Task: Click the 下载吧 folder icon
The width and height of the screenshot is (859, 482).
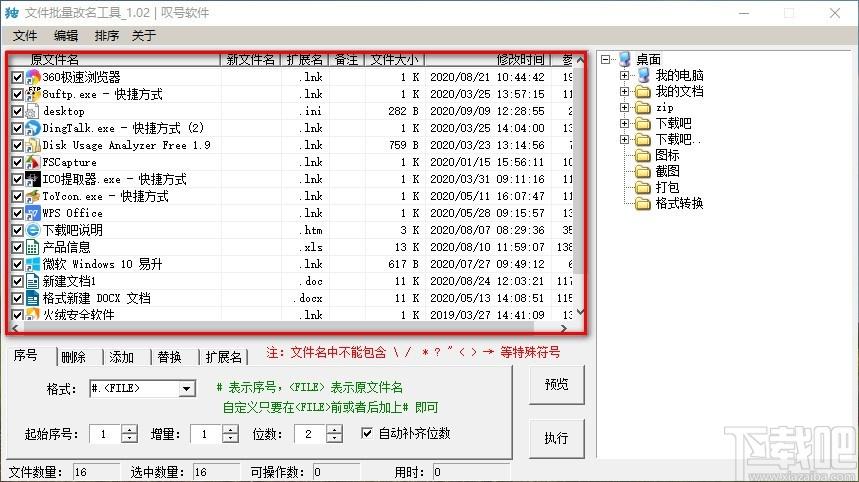Action: (643, 123)
